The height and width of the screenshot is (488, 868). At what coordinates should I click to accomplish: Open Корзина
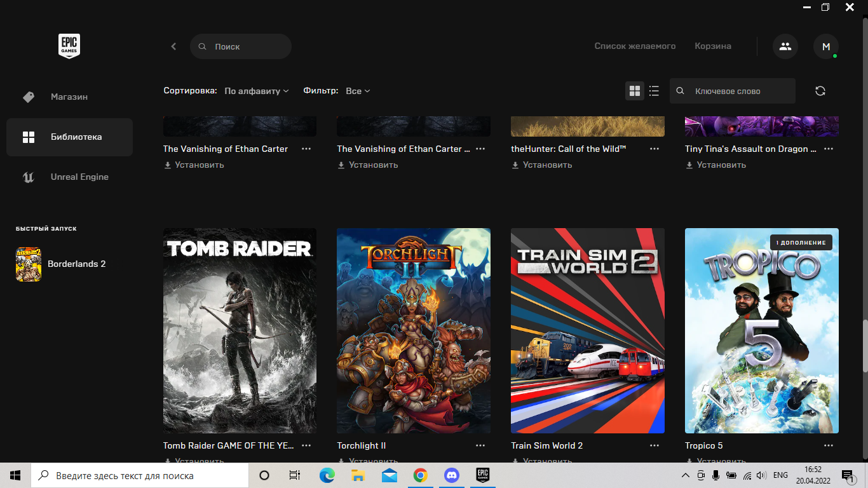pyautogui.click(x=713, y=46)
